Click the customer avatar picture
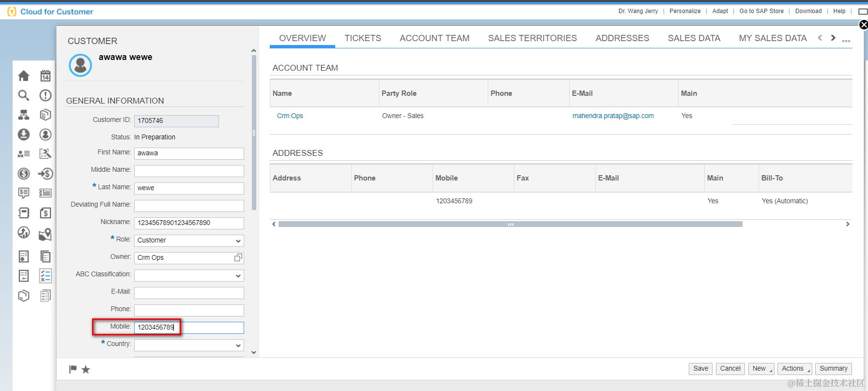This screenshot has width=868, height=391. click(80, 65)
